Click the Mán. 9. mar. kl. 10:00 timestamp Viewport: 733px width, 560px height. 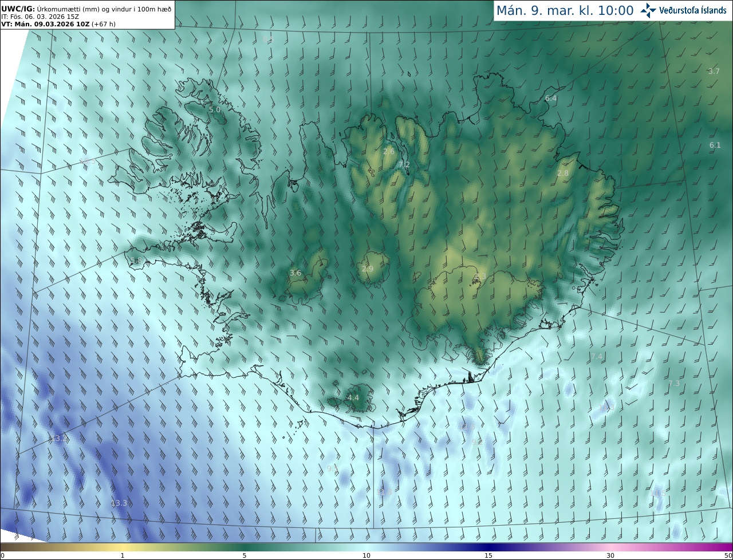point(565,10)
